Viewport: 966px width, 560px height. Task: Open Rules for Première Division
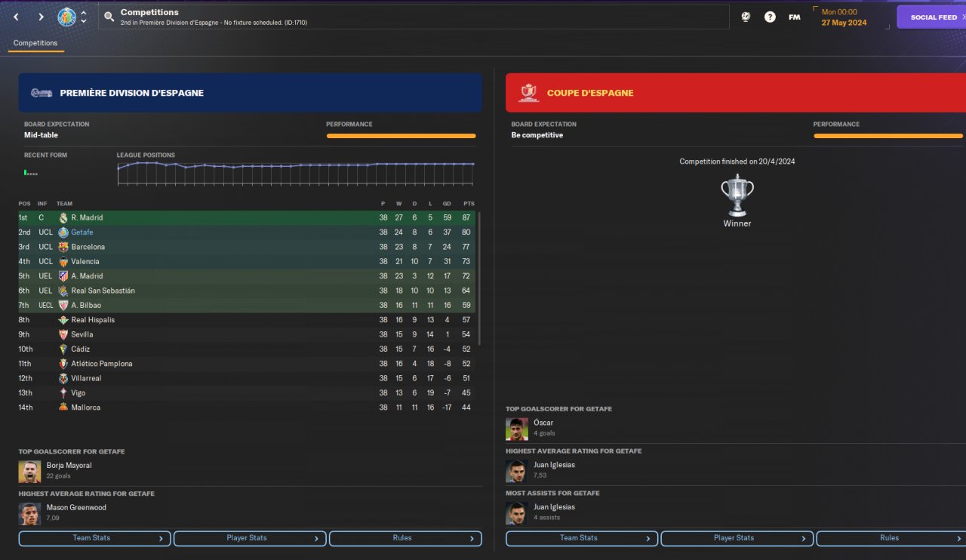[x=405, y=538]
